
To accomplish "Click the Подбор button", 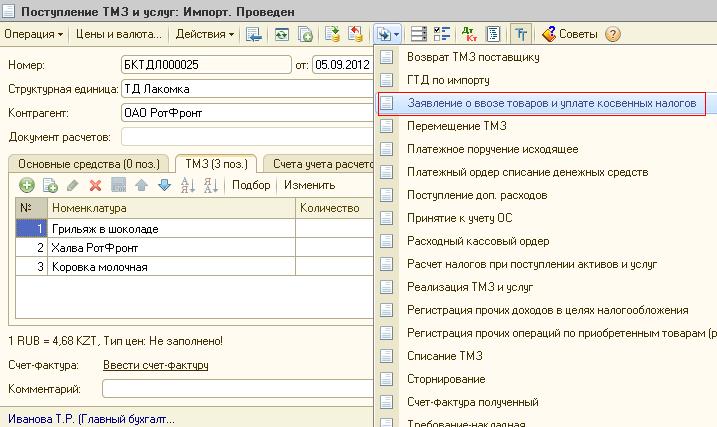I will [x=251, y=185].
